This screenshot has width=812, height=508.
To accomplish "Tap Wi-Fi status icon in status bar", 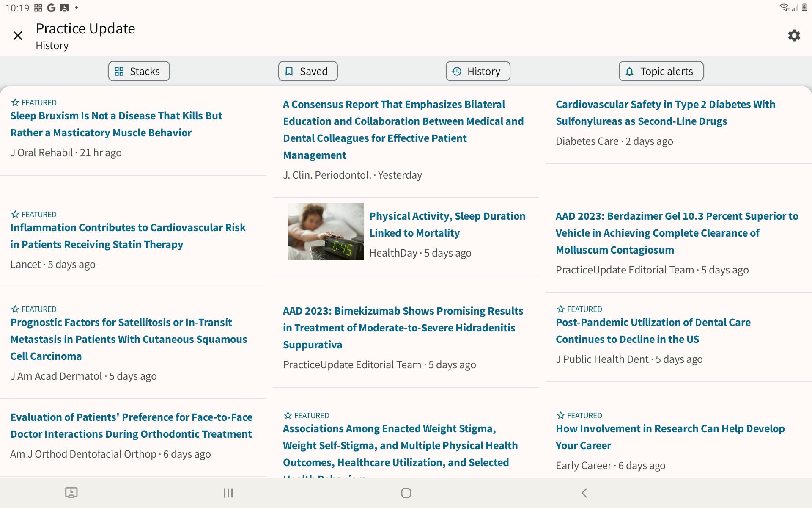I will [784, 7].
